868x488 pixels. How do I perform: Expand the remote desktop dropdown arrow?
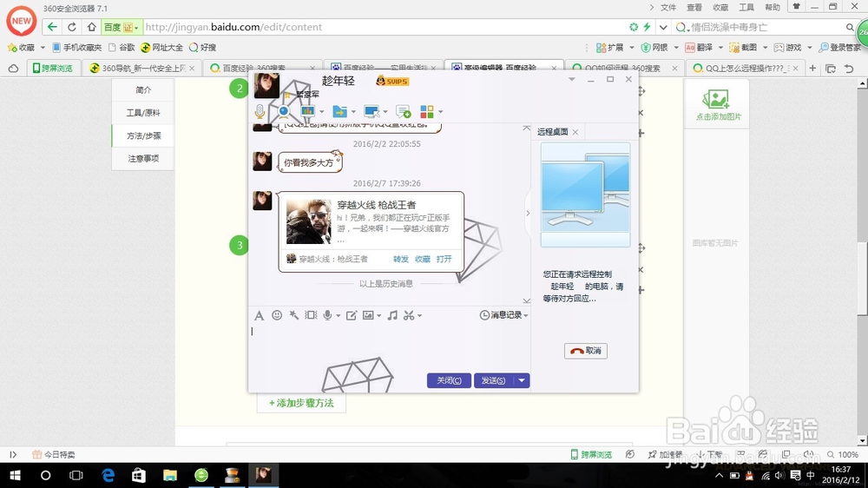pos(385,112)
